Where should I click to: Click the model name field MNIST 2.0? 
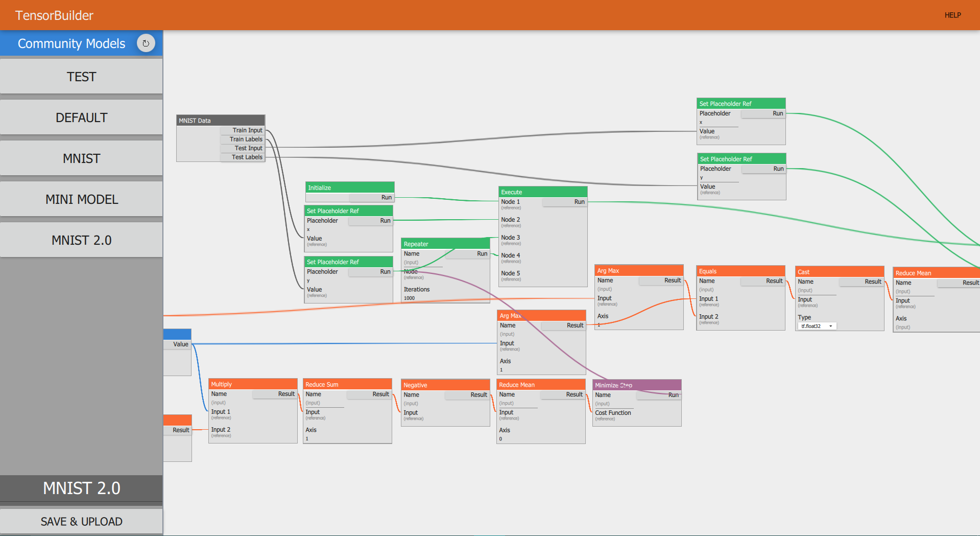(82, 488)
